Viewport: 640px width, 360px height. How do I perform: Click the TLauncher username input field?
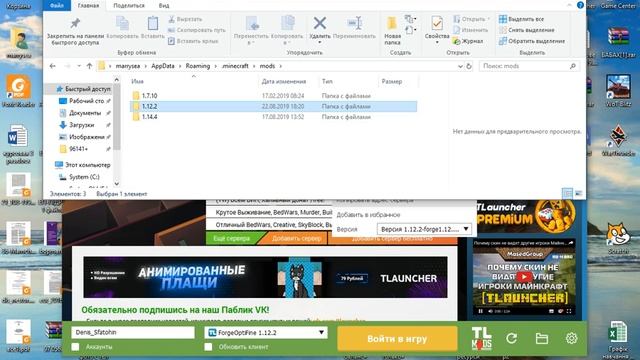(133, 333)
